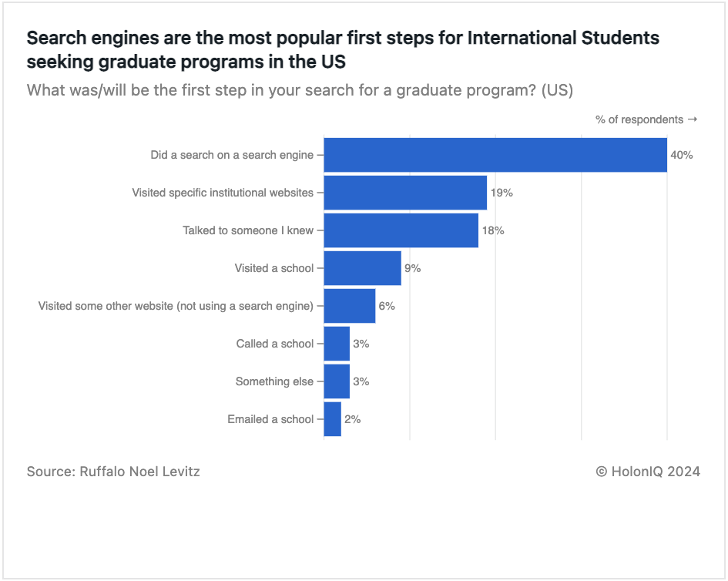728x581 pixels.
Task: Click the Visited some other website label
Action: [176, 306]
